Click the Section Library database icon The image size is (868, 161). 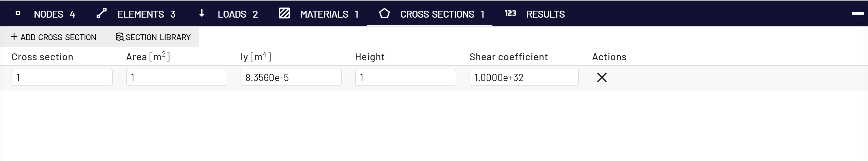120,37
